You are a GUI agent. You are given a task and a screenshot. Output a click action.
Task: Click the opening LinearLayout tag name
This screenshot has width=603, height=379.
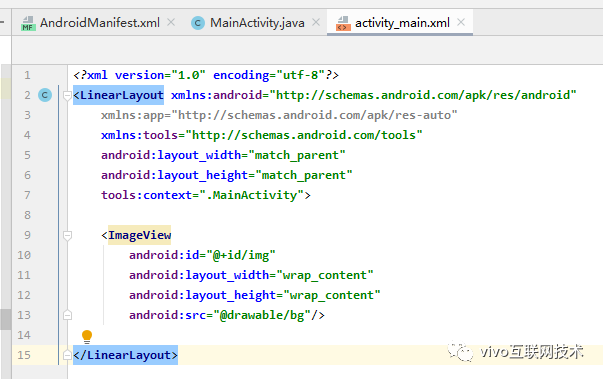pos(122,95)
